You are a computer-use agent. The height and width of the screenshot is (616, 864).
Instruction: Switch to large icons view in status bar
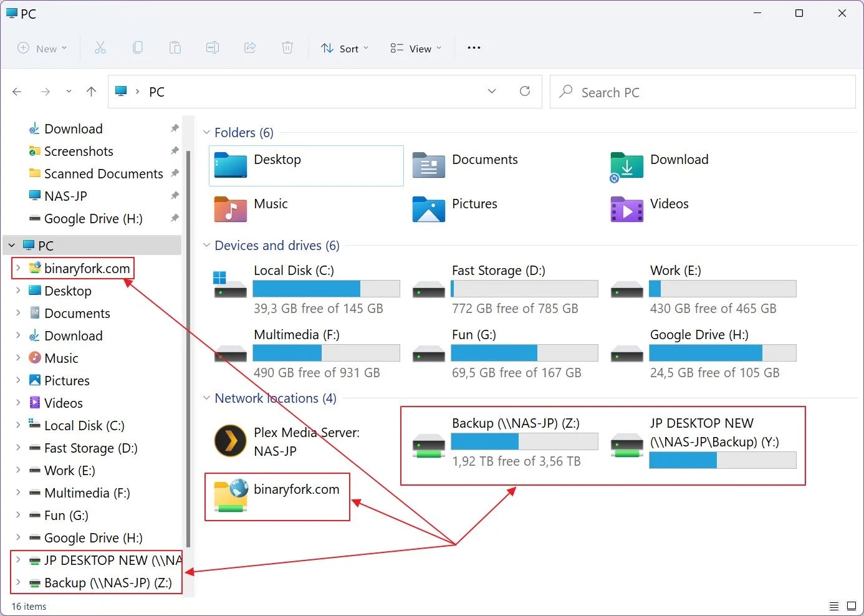point(852,606)
